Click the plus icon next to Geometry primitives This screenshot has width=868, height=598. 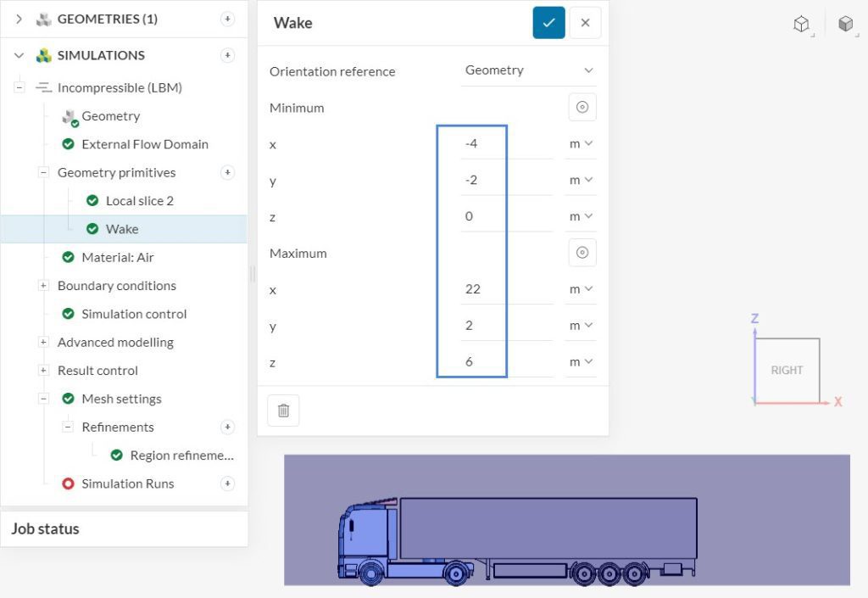(227, 171)
